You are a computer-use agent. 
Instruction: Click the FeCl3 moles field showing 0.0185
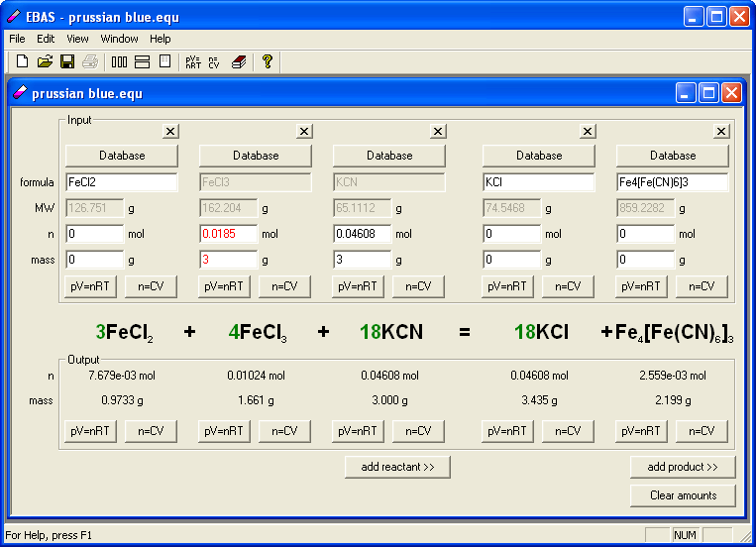point(229,234)
